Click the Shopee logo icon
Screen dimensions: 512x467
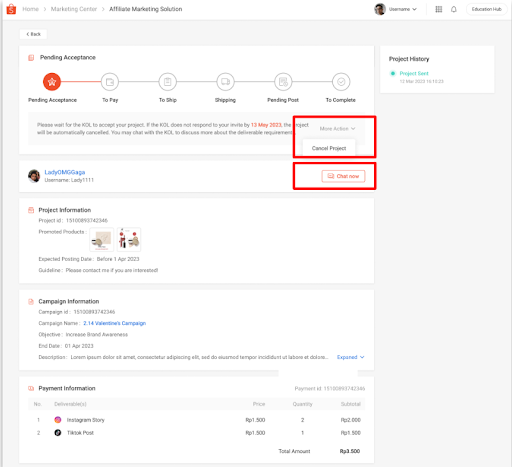click(x=11, y=9)
